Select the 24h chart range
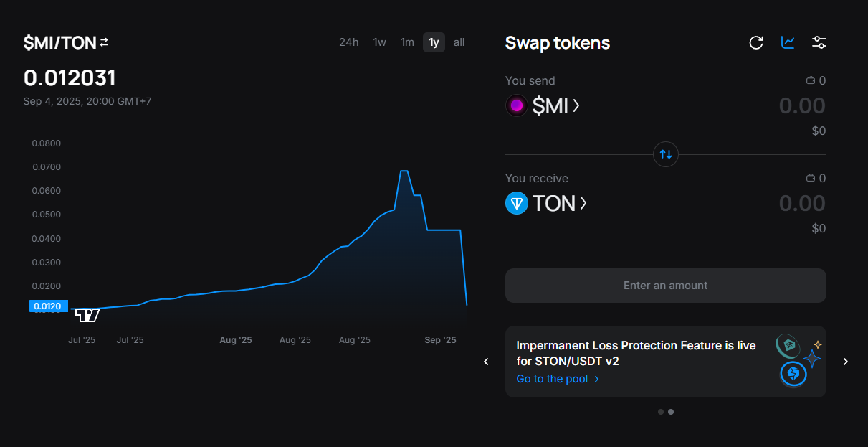Viewport: 868px width, 447px height. pyautogui.click(x=349, y=42)
